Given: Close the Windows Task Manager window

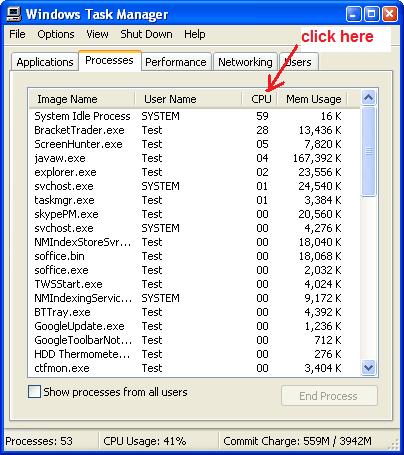Looking at the screenshot, I should click(x=389, y=14).
